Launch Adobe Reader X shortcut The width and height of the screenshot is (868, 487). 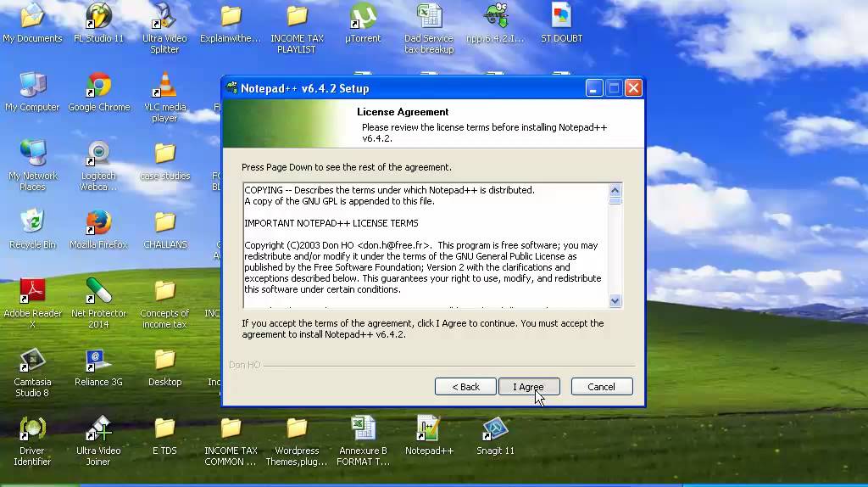tap(32, 303)
